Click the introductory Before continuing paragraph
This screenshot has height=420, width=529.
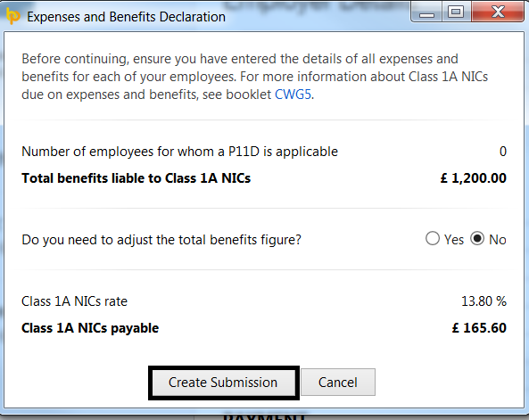255,77
